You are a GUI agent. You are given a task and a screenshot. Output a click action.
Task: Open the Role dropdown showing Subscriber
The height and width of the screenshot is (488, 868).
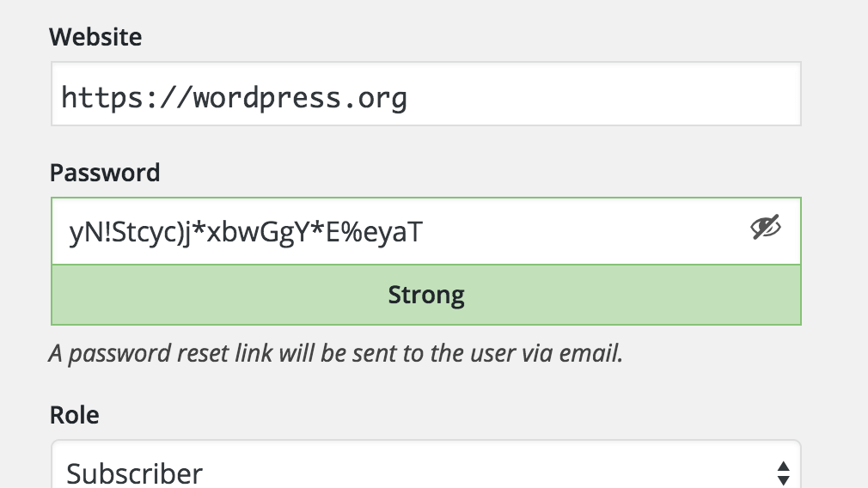click(x=425, y=468)
